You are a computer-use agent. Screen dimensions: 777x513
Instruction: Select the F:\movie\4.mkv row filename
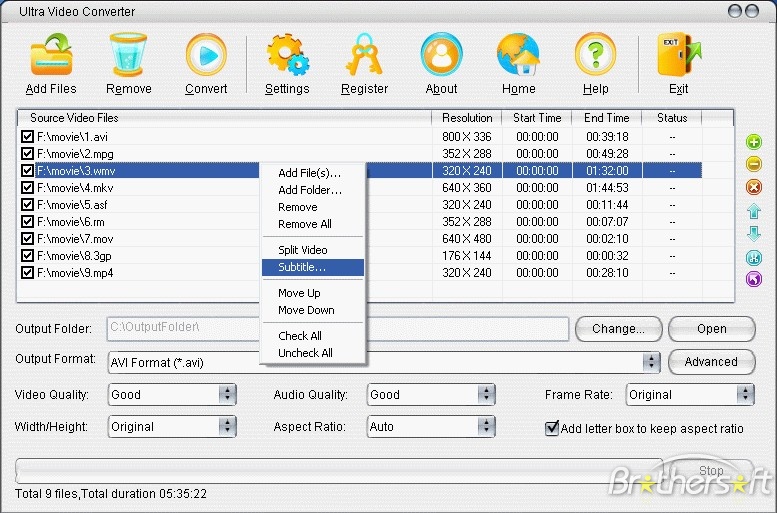[x=75, y=188]
